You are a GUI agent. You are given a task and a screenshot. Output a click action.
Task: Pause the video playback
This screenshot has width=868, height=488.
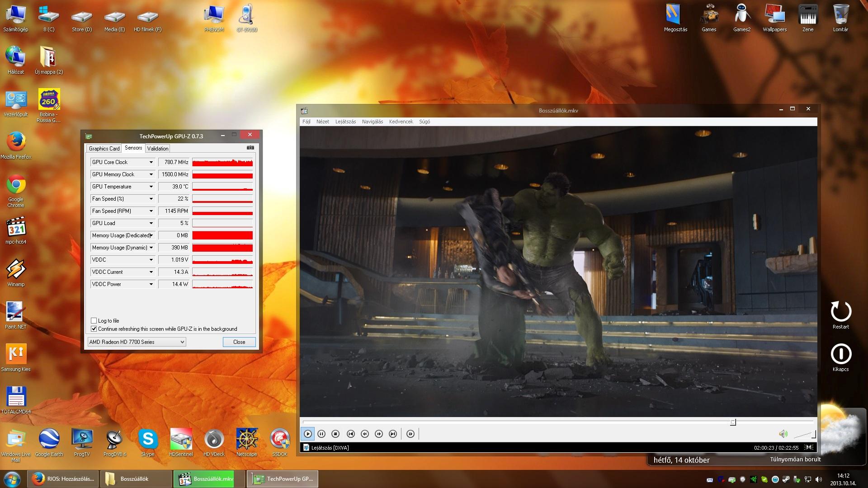pos(321,434)
